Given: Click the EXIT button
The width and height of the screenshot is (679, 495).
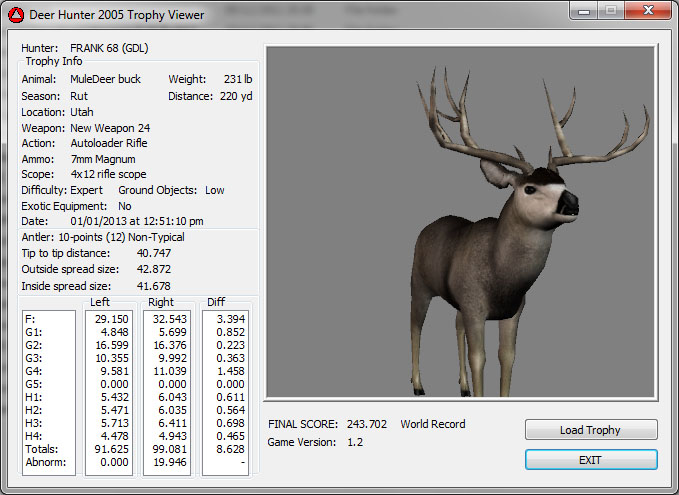Looking at the screenshot, I should point(591,459).
